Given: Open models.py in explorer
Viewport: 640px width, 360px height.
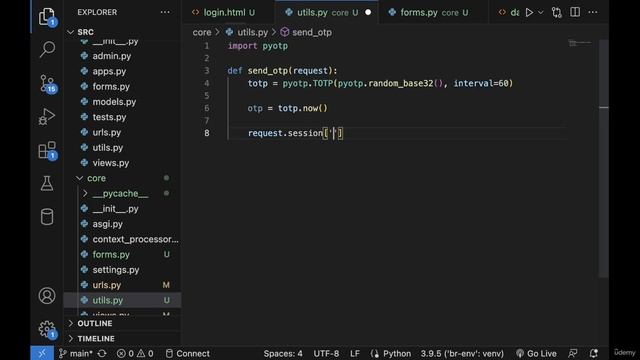Looking at the screenshot, I should (114, 102).
